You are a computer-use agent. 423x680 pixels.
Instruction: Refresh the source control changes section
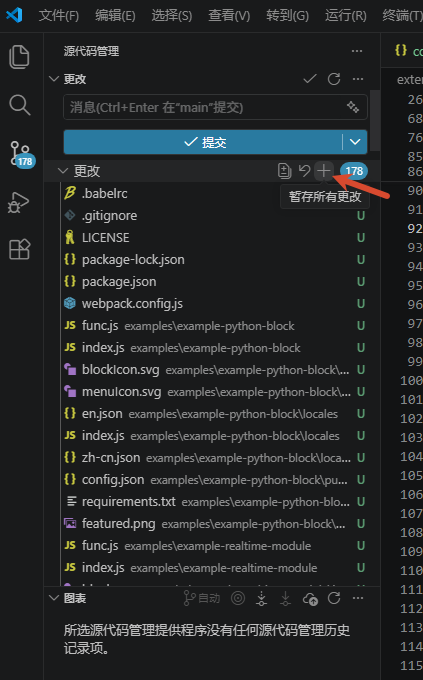334,79
